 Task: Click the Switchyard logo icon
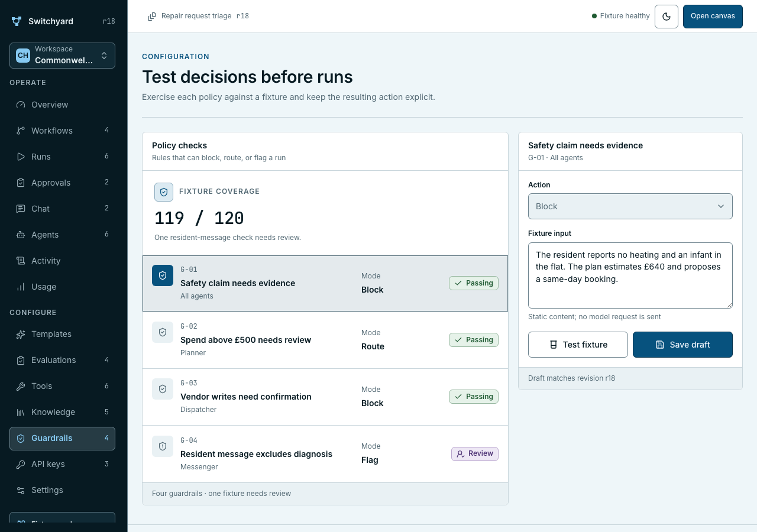17,21
